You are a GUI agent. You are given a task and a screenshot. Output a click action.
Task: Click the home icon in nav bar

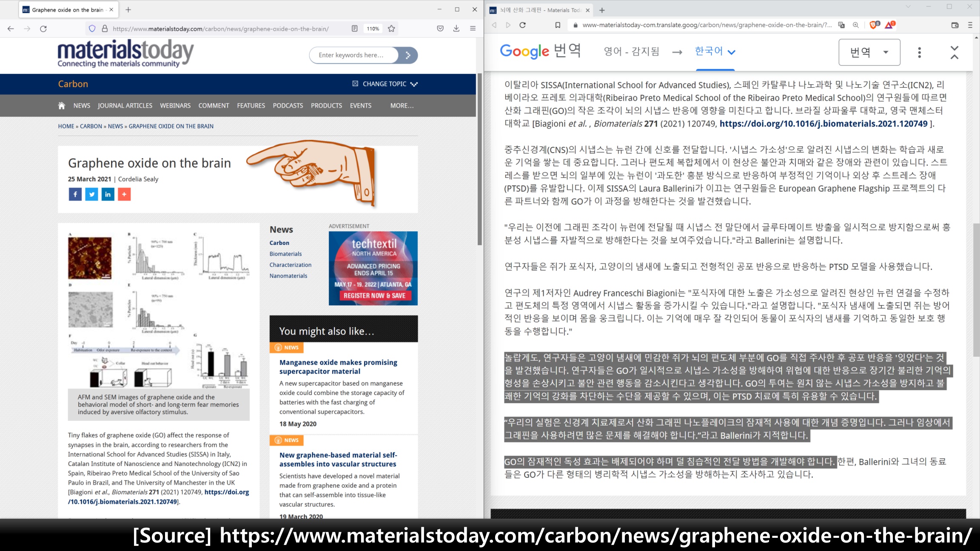pos(62,105)
